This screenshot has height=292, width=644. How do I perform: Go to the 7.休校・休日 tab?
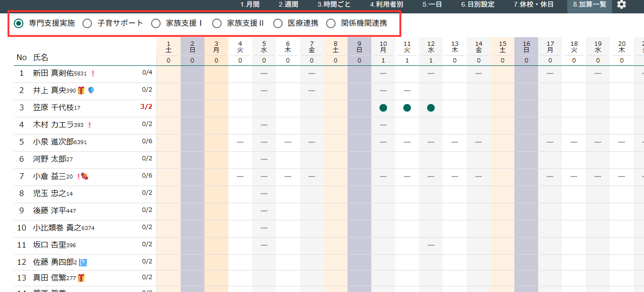tap(533, 5)
